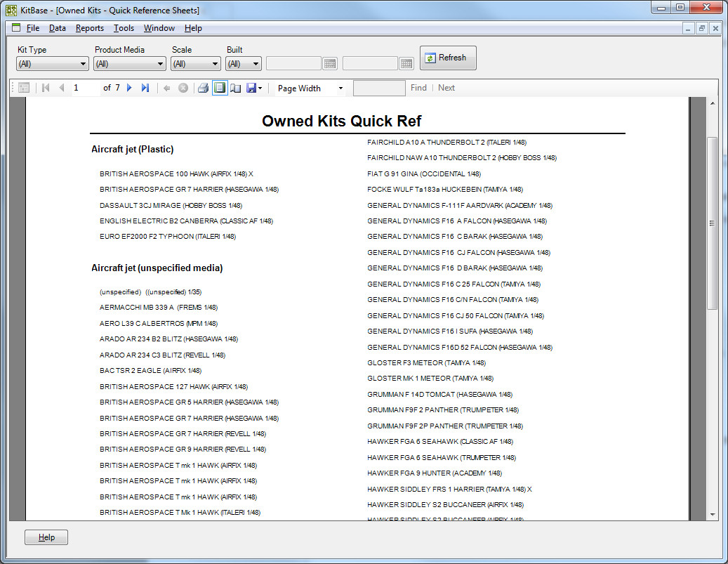Click the current page number field
The height and width of the screenshot is (564, 728).
(x=86, y=88)
